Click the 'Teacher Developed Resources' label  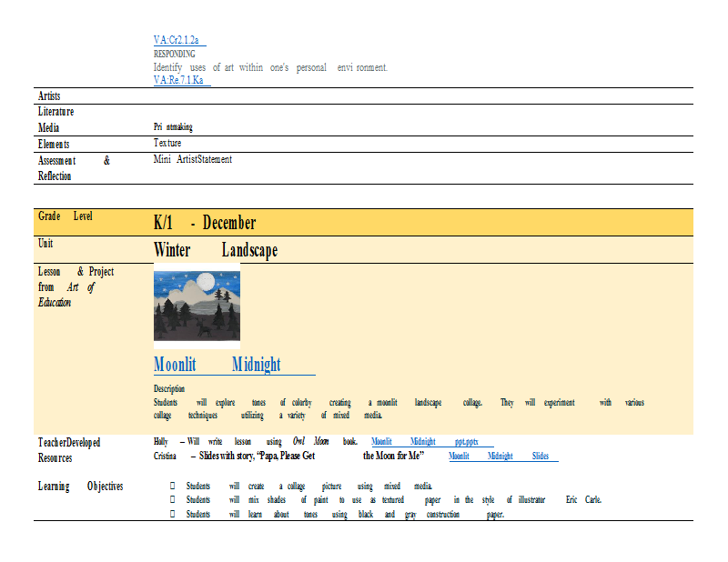point(69,450)
